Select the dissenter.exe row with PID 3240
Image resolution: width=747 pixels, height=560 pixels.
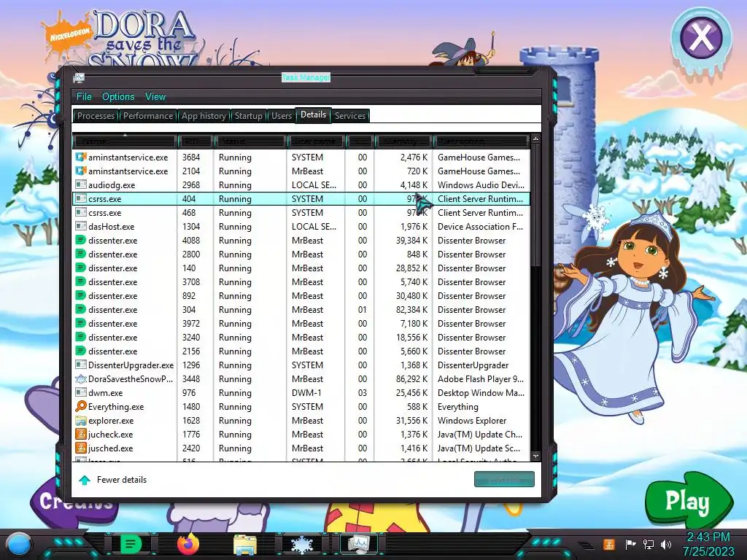tap(301, 337)
